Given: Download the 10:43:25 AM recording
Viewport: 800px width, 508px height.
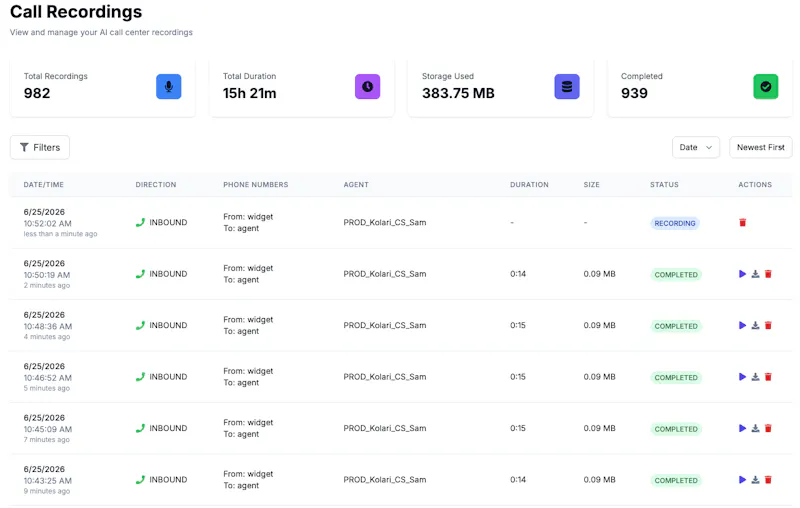Looking at the screenshot, I should pyautogui.click(x=756, y=480).
